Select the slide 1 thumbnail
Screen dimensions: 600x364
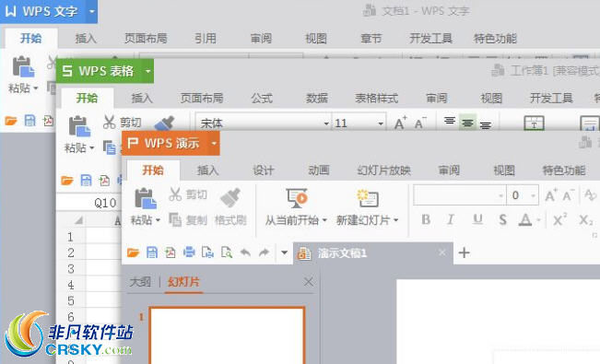tap(228, 335)
